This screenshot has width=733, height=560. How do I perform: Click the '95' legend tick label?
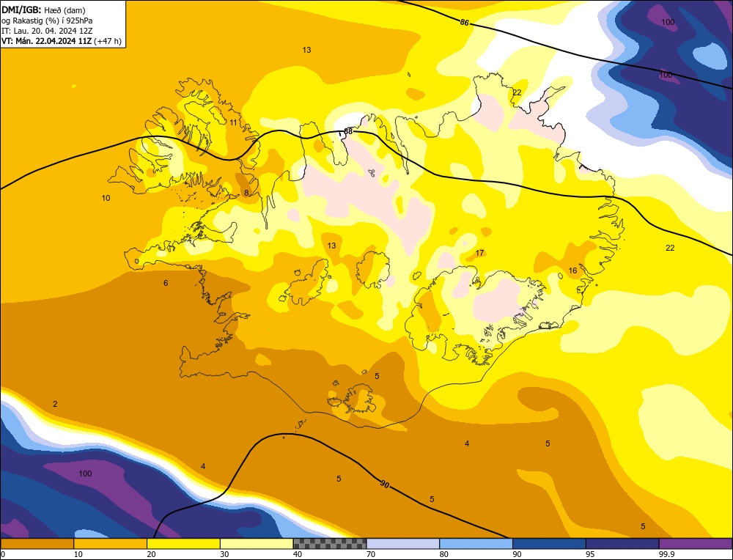590,554
